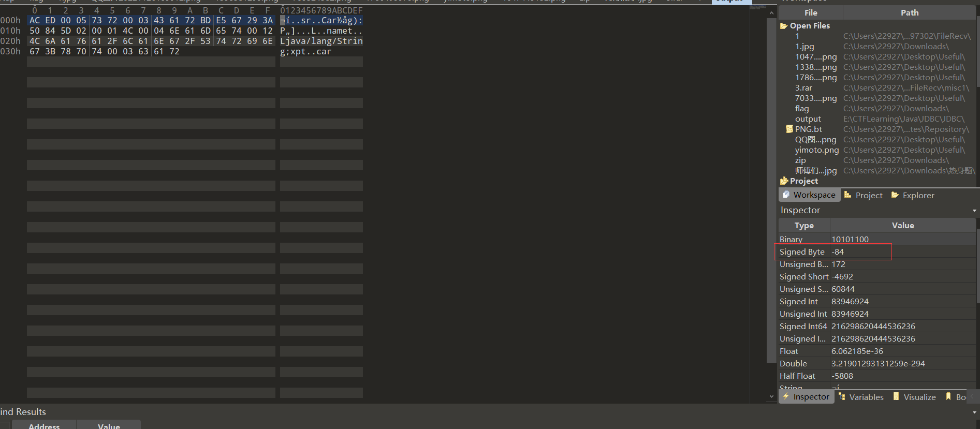Select file '7033....png' in Open Files
Viewport: 980px width, 429px height.
click(816, 98)
